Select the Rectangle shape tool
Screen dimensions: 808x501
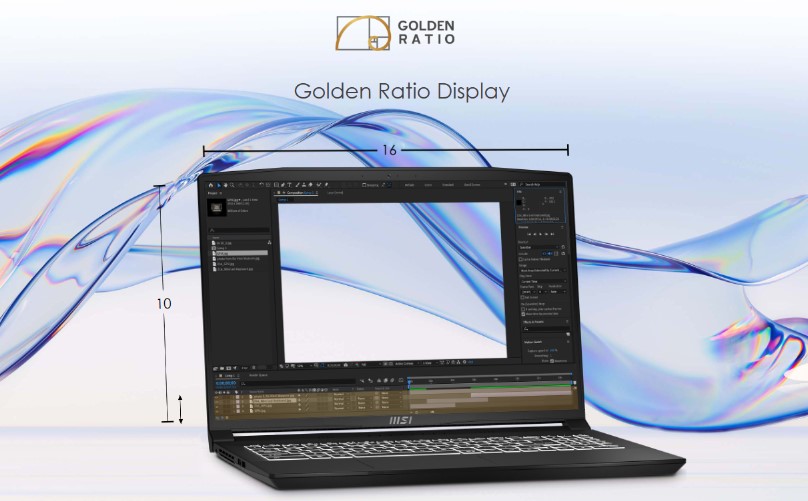click(276, 185)
